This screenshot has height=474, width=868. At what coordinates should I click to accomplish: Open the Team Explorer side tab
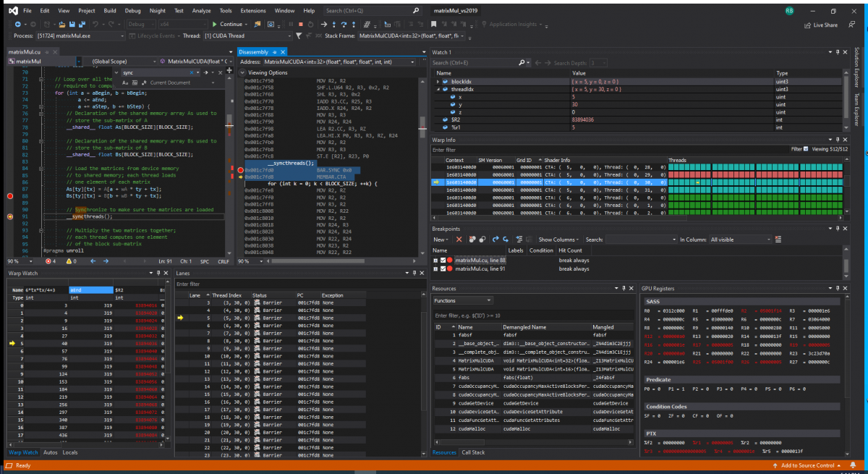pyautogui.click(x=857, y=109)
